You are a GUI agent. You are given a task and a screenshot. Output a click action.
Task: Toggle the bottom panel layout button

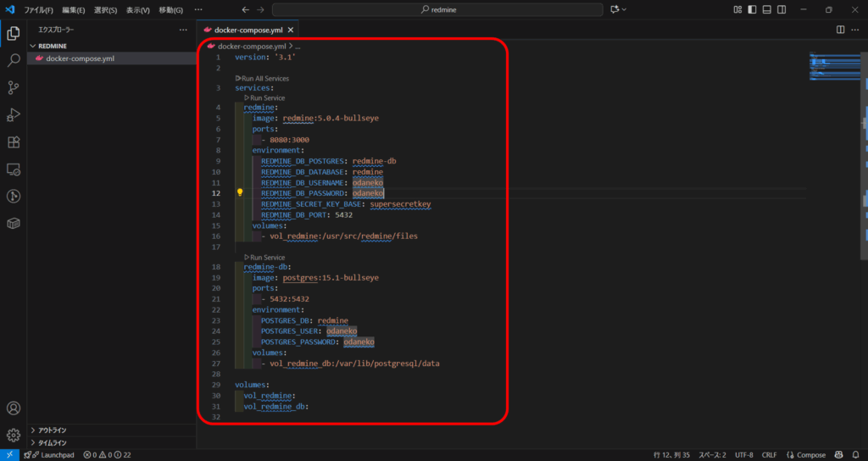[766, 9]
